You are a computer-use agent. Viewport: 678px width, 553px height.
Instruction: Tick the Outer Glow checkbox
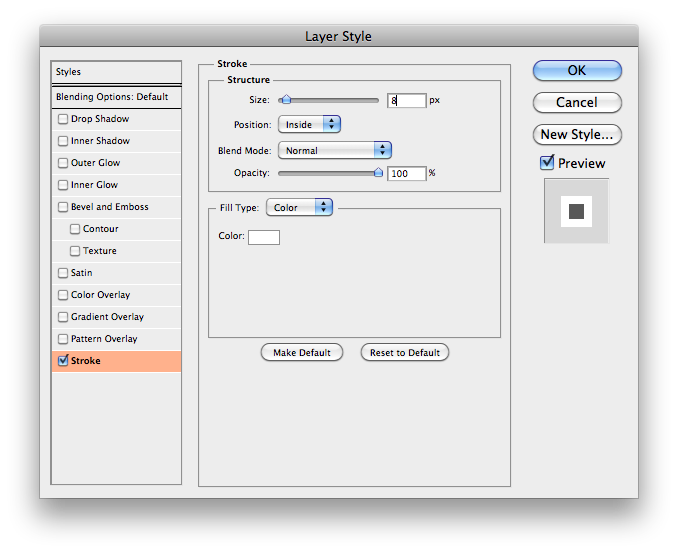pyautogui.click(x=63, y=163)
